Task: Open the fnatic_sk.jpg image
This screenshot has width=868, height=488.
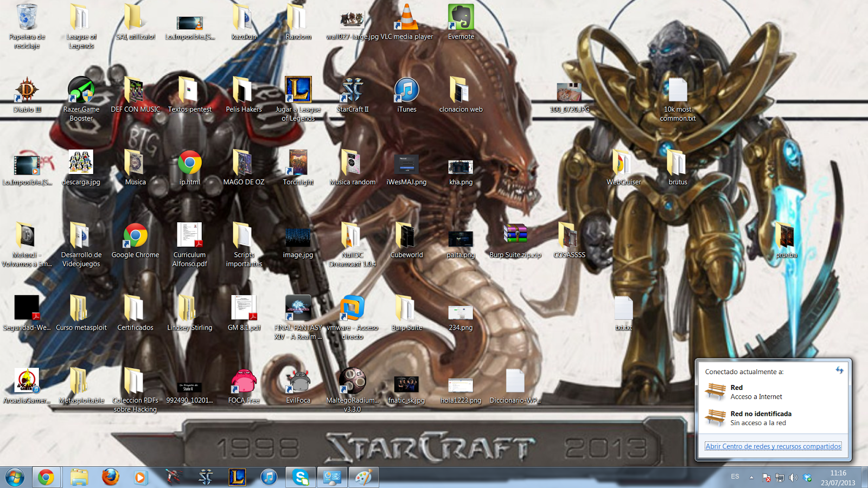Action: tap(407, 389)
